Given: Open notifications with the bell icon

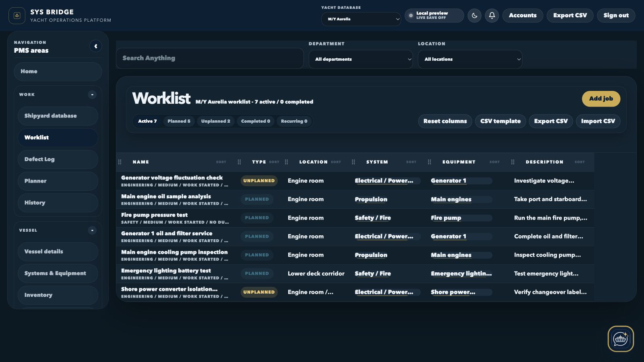Looking at the screenshot, I should (x=492, y=15).
